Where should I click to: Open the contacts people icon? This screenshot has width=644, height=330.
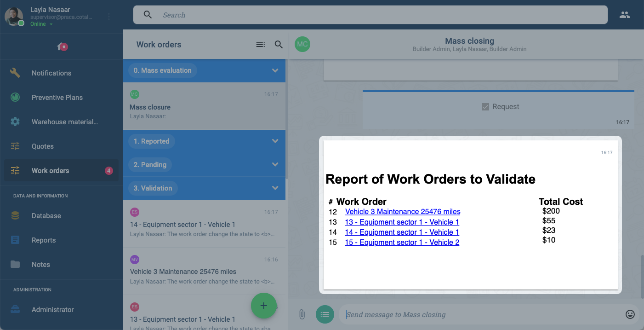click(x=624, y=15)
